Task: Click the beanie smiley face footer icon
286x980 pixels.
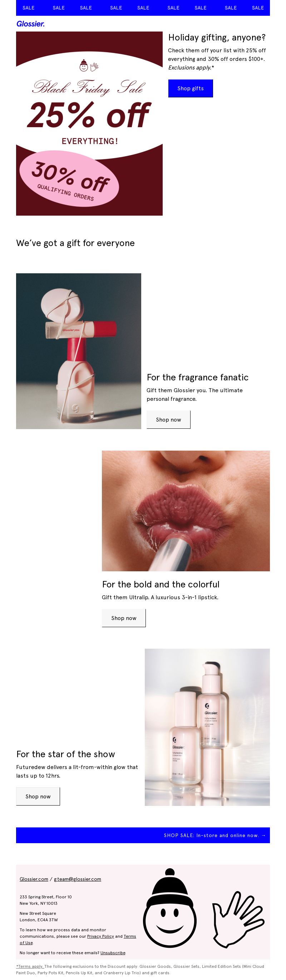Action: pyautogui.click(x=169, y=908)
